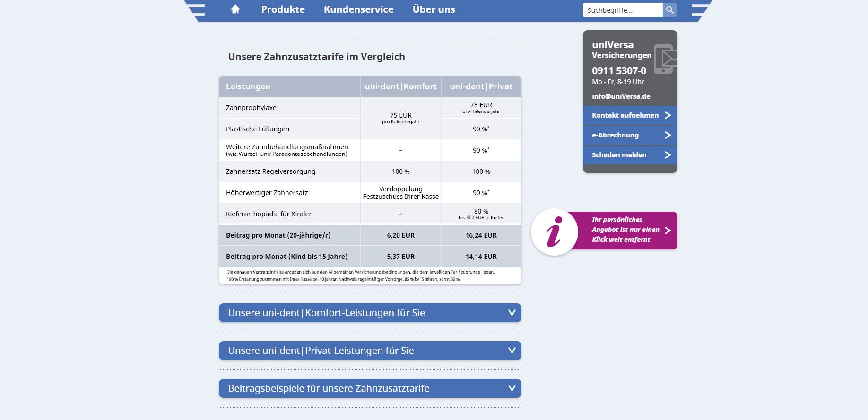This screenshot has width=868, height=420.
Task: Expand Beitragsbeispiele für Zahnzusatztarife section
Action: (x=370, y=388)
